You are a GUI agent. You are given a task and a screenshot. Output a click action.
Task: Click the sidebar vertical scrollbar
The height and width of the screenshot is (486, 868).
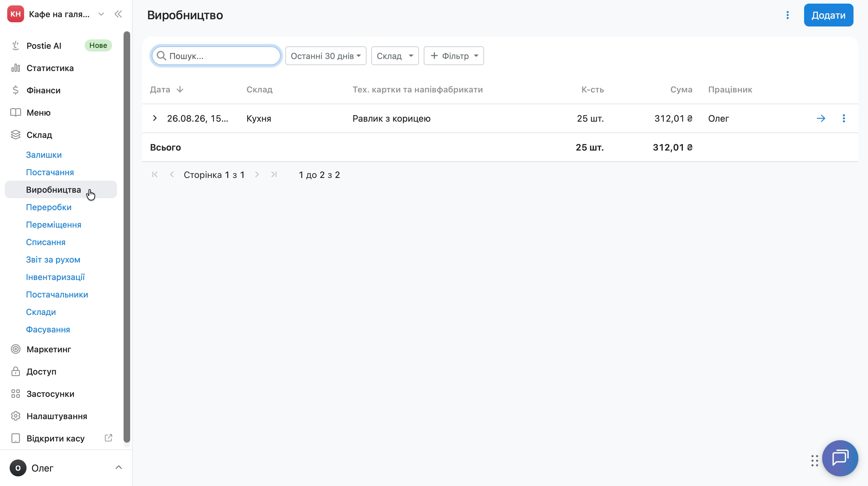coord(127,237)
